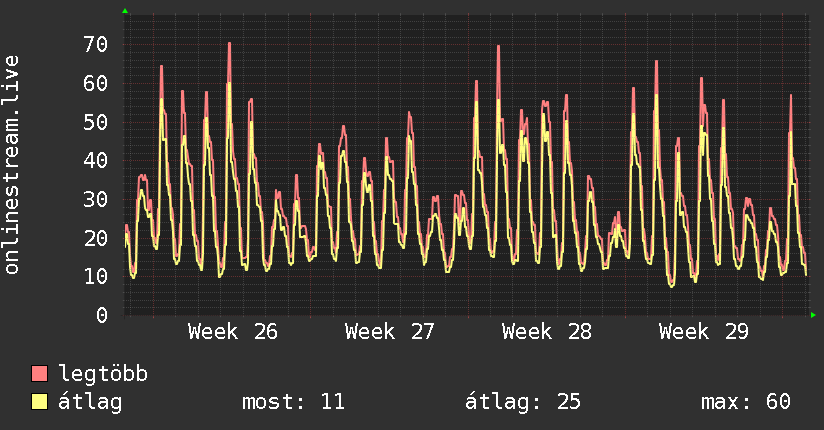Click the max: 60 statistic text

[746, 402]
